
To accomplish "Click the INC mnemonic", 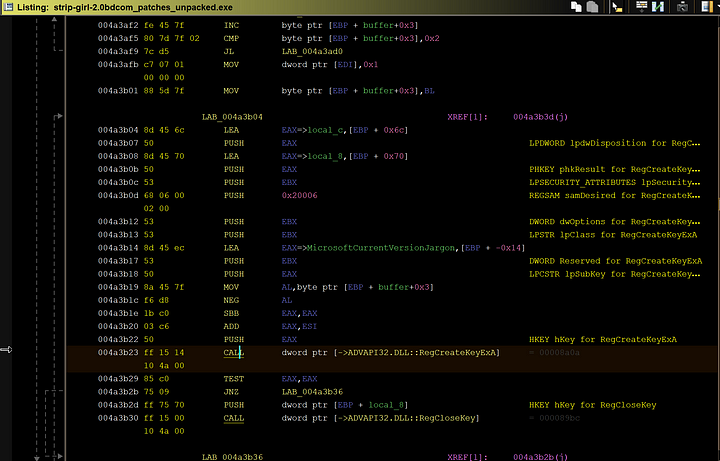I will click(231, 25).
